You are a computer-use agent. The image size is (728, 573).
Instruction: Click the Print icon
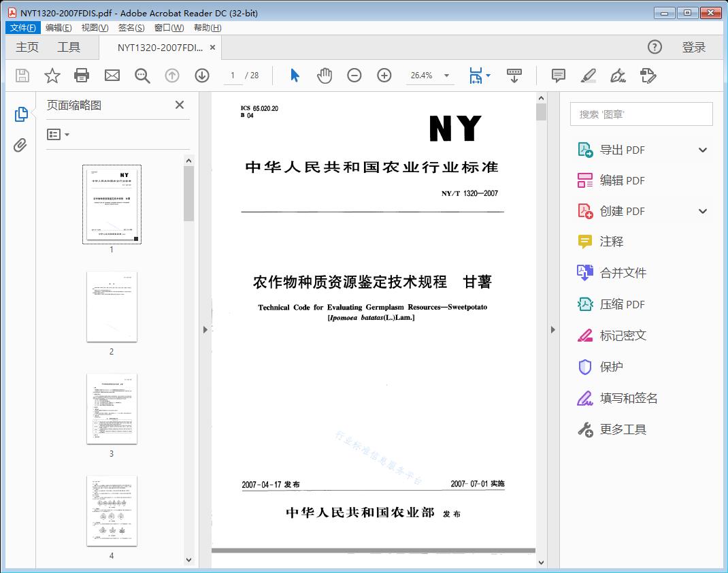(x=82, y=76)
